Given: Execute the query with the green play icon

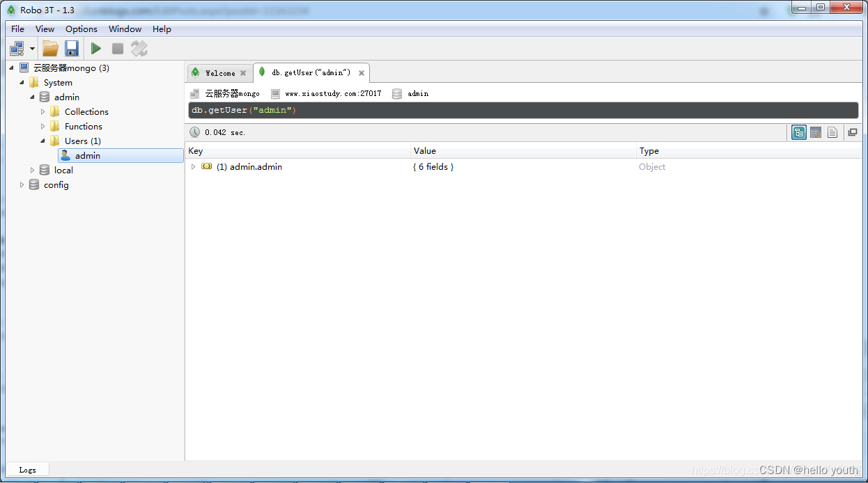Looking at the screenshot, I should click(x=95, y=48).
